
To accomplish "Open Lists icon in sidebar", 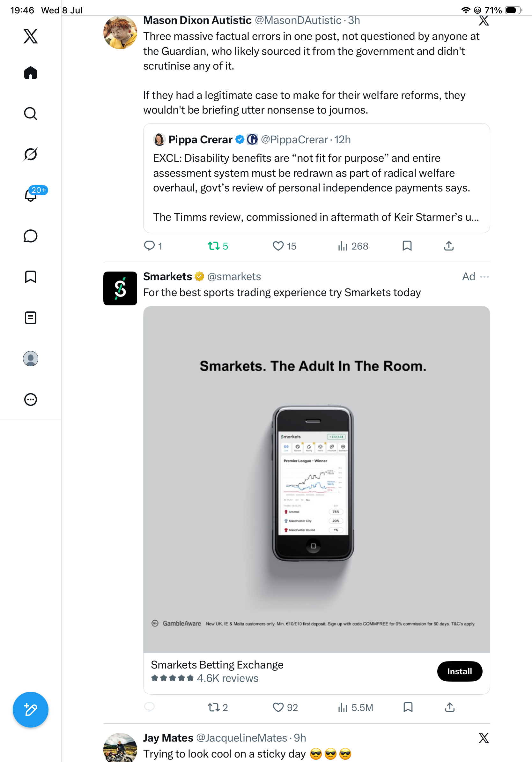I will (31, 318).
